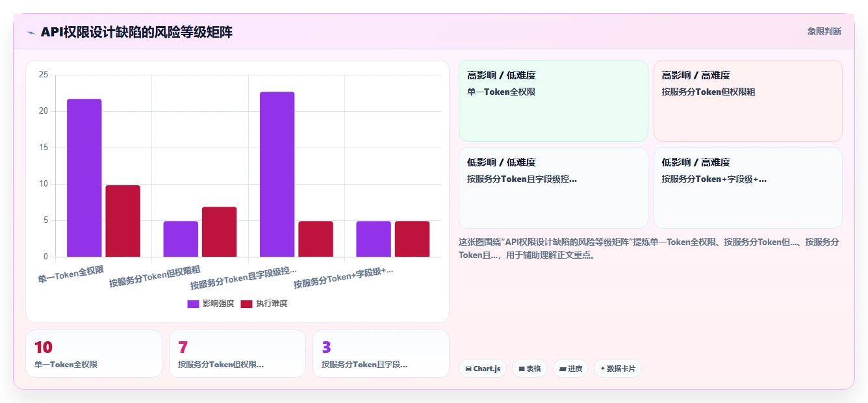
Task: Click the 数据卡片 tag chip
Action: coord(618,369)
